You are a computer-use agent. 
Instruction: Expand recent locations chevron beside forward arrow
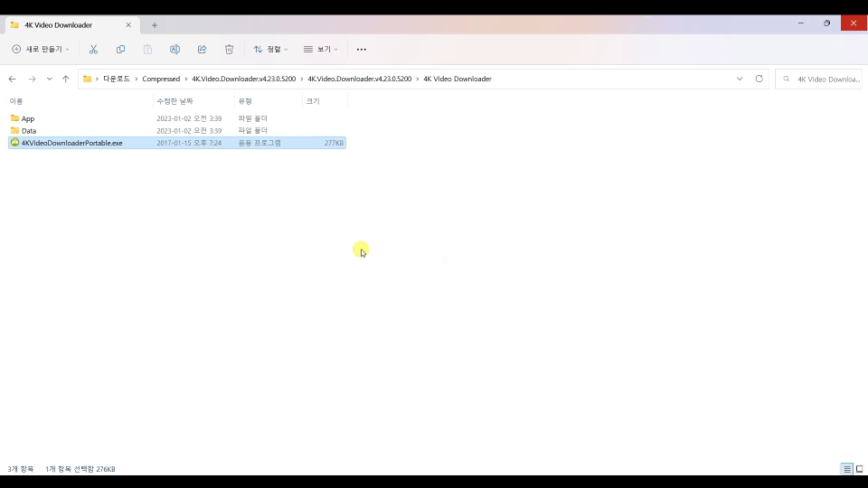tap(49, 80)
